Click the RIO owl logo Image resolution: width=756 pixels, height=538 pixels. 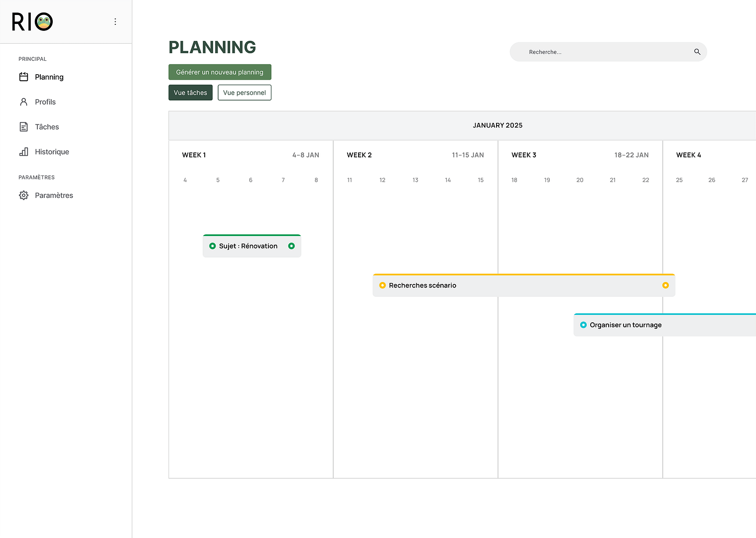(x=31, y=21)
